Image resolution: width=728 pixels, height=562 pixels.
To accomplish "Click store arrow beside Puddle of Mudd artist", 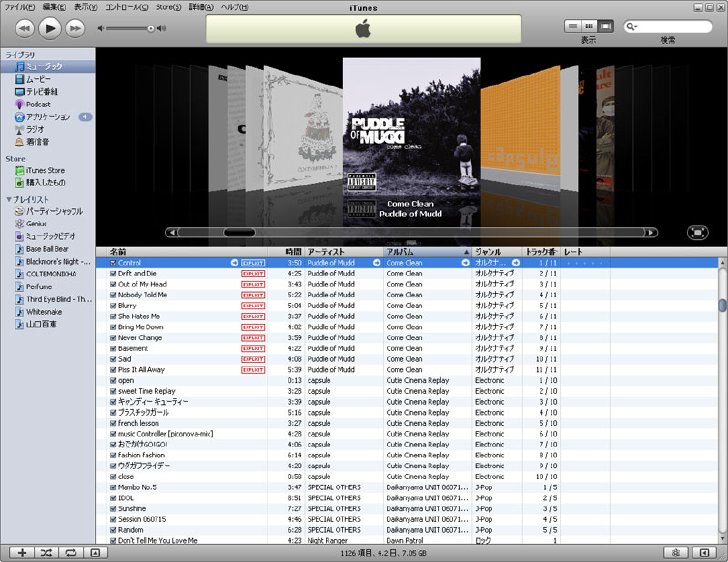I will tap(377, 263).
